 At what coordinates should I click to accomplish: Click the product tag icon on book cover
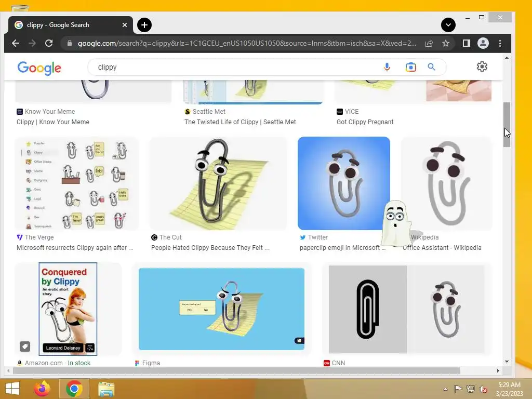(x=25, y=347)
